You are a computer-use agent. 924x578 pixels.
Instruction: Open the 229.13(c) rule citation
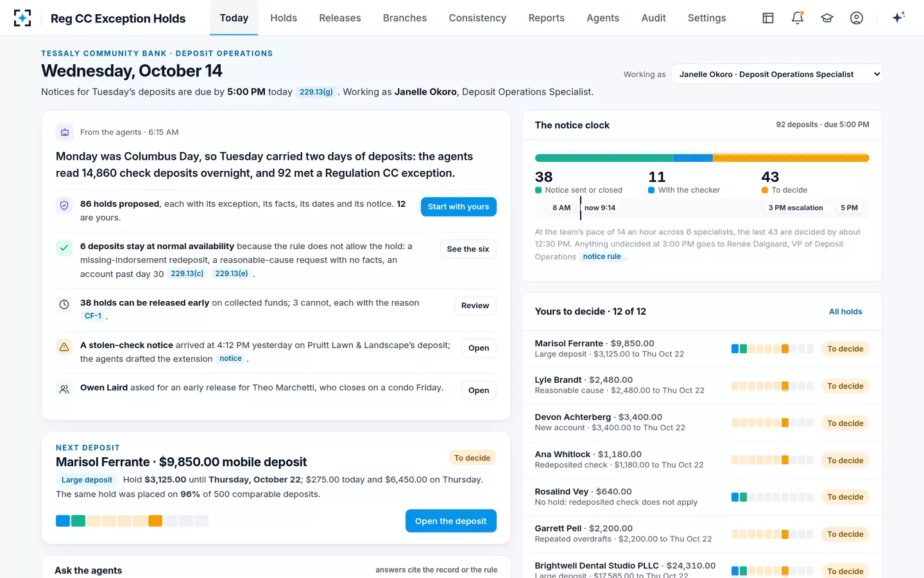187,274
